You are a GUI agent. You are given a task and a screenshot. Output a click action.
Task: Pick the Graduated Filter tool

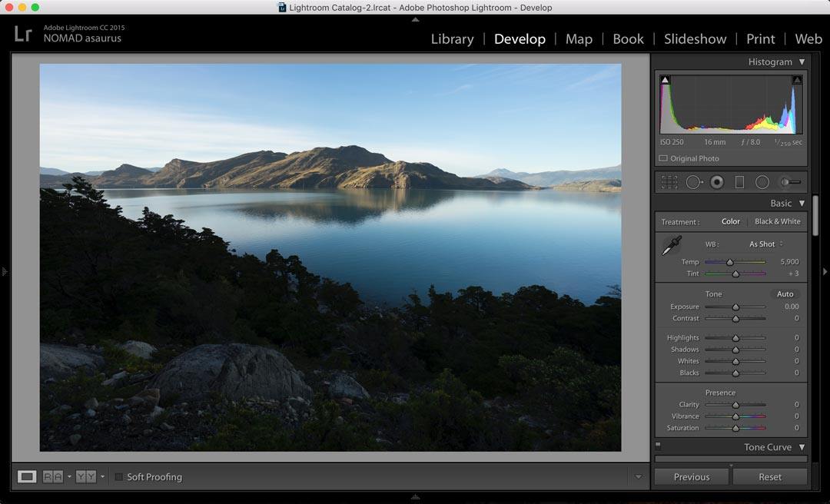[739, 182]
